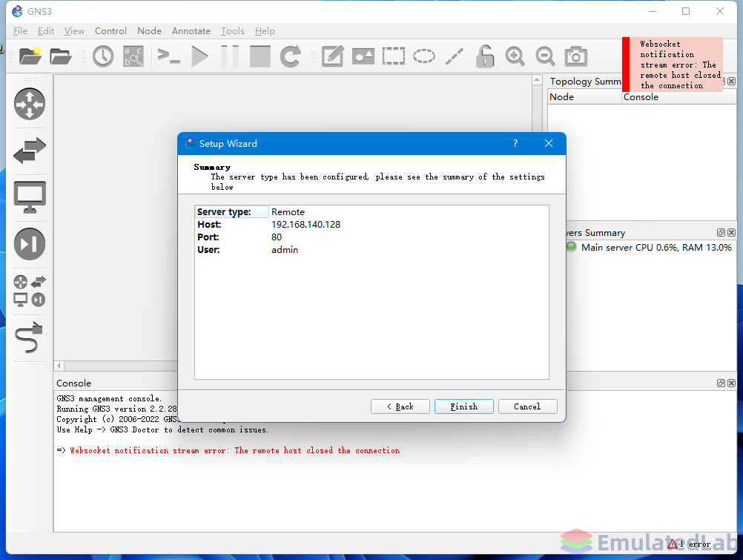Close the Topology Summary panel
Viewport: 743px width, 560px height.
click(x=732, y=81)
